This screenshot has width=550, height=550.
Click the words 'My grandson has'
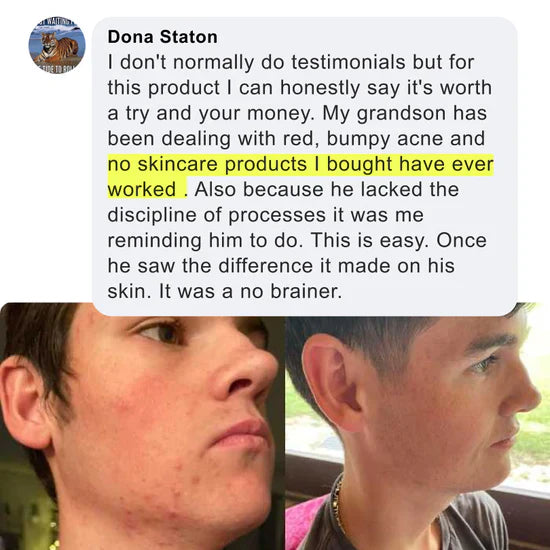(x=404, y=114)
